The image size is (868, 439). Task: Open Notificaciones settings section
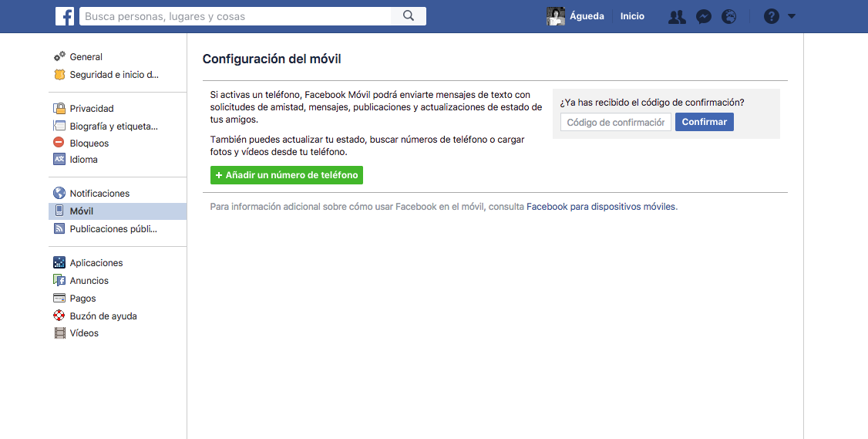pyautogui.click(x=99, y=194)
